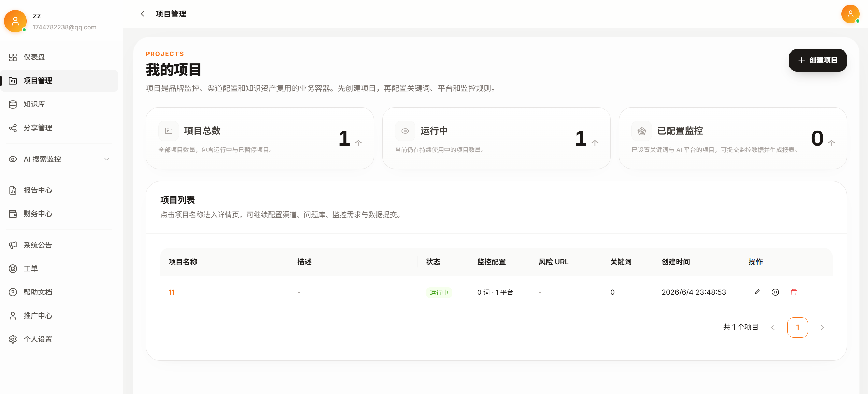The height and width of the screenshot is (394, 868).
Task: Go to previous page in pagination
Action: [773, 327]
